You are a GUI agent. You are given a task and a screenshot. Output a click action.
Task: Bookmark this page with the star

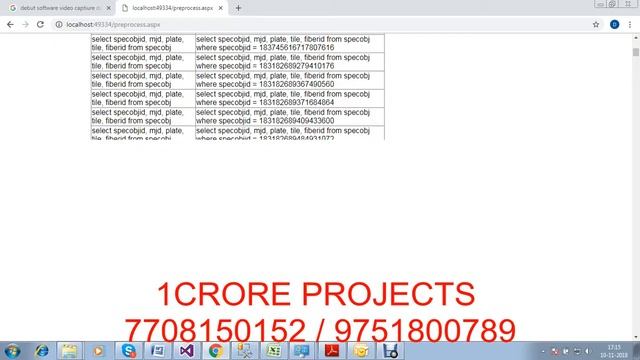[596, 24]
